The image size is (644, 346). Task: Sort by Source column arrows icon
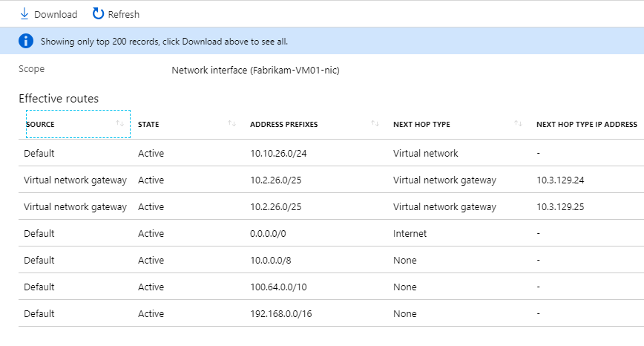click(x=120, y=123)
